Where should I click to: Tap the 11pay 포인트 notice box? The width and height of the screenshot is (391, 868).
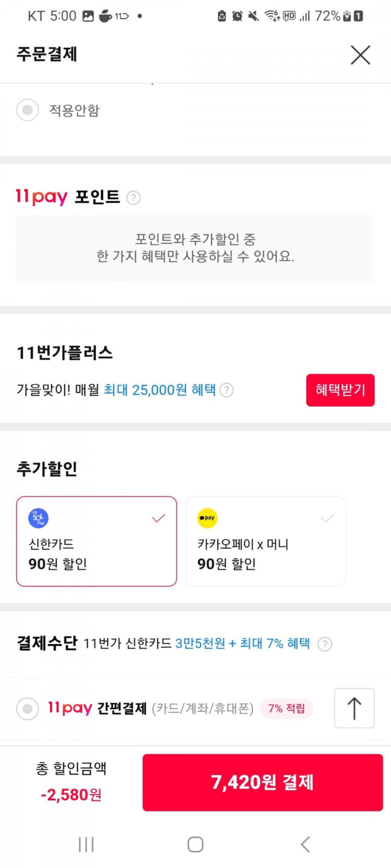pyautogui.click(x=195, y=248)
